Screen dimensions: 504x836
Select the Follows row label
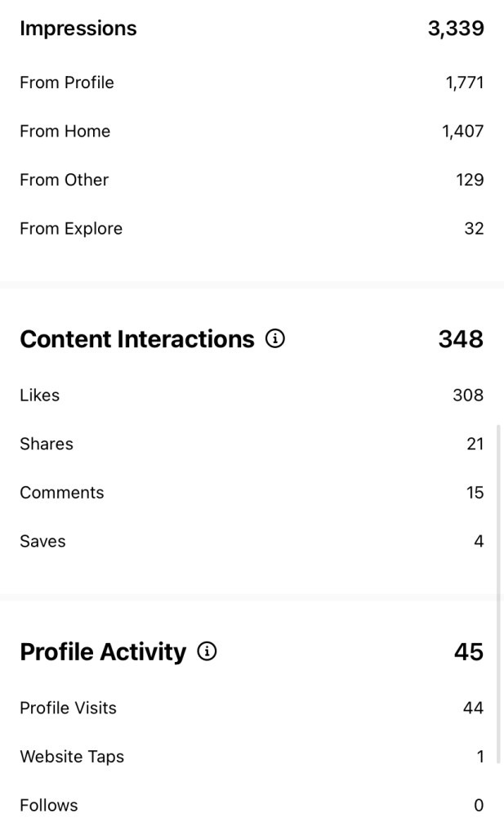[49, 805]
